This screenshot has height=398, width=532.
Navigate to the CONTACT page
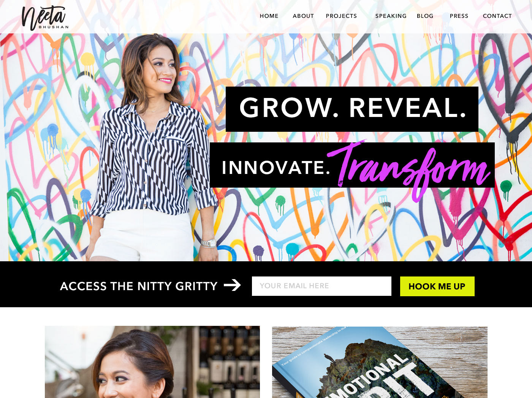[x=497, y=16]
